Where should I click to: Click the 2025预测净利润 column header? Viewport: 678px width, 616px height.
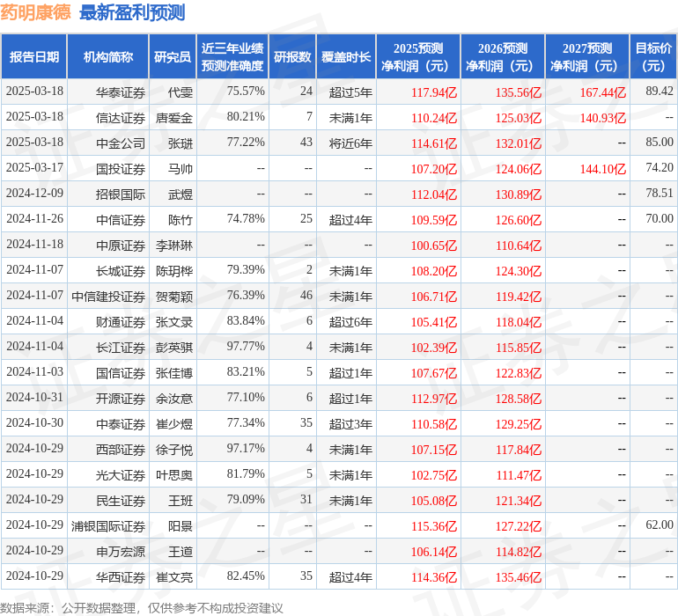(418, 56)
